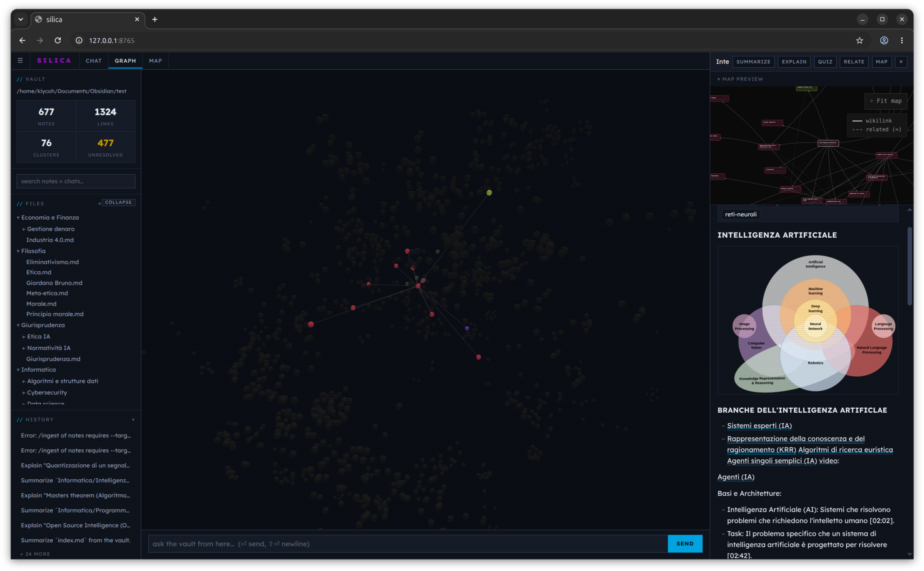The width and height of the screenshot is (924, 571).
Task: Click the SEND button
Action: click(x=685, y=544)
